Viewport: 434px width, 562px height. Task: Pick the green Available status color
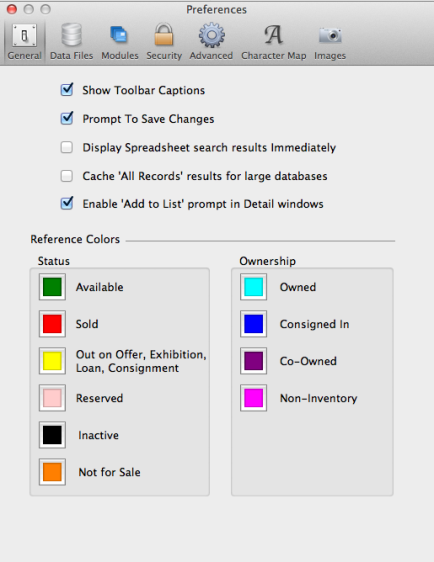click(x=52, y=287)
